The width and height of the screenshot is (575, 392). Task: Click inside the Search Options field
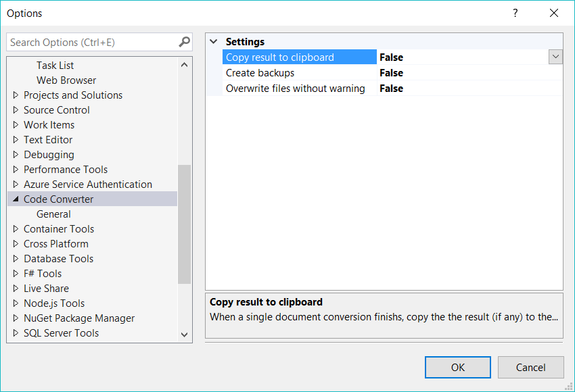coord(88,42)
